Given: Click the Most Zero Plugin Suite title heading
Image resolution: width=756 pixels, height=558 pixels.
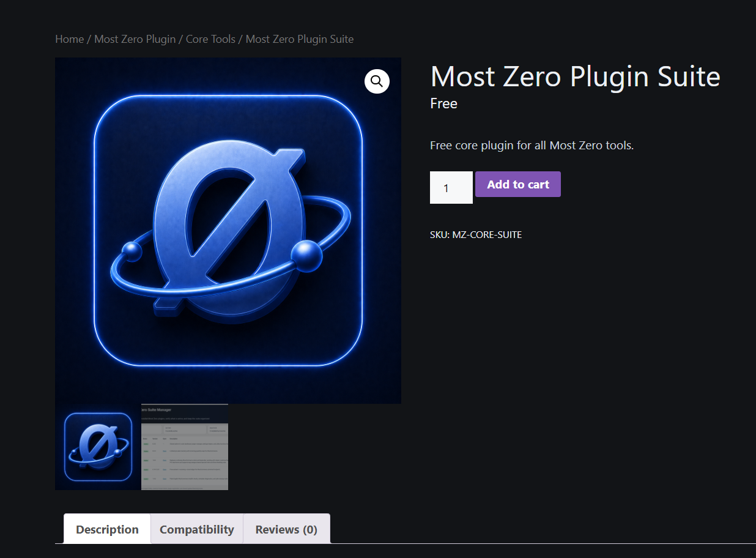Looking at the screenshot, I should click(576, 77).
